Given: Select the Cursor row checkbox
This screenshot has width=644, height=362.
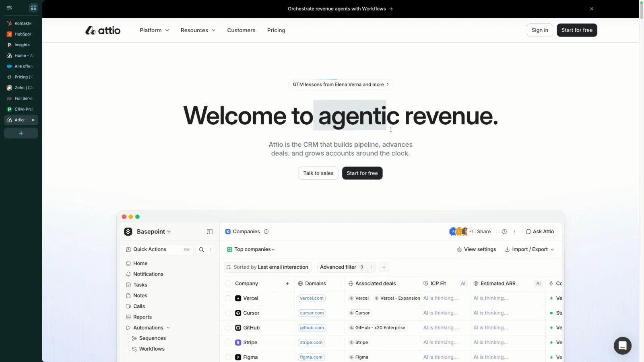Looking at the screenshot, I should coord(228,313).
